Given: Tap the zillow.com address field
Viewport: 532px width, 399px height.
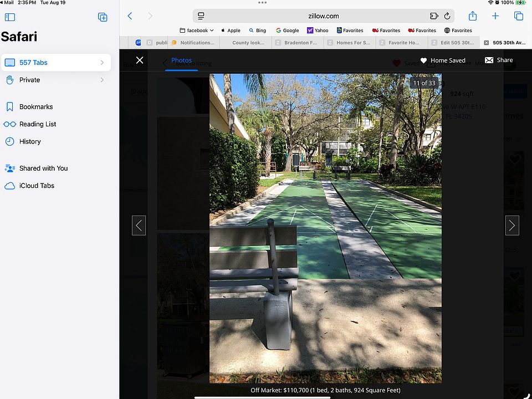Looking at the screenshot, I should pyautogui.click(x=323, y=16).
